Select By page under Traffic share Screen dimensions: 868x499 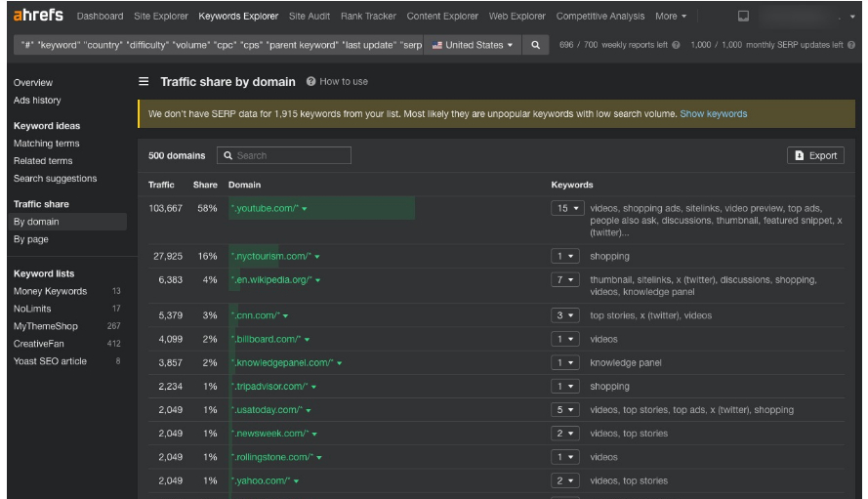click(31, 239)
